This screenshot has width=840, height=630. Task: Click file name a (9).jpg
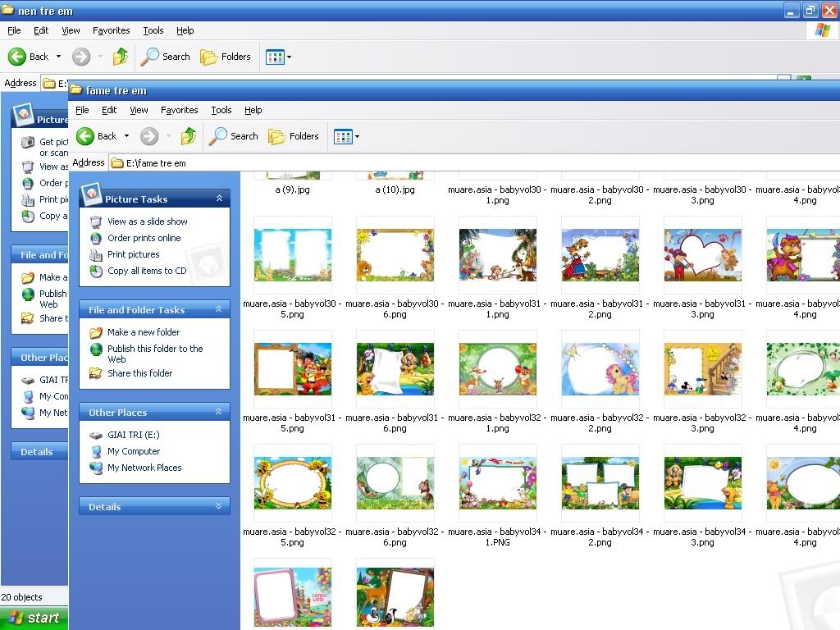tap(293, 189)
